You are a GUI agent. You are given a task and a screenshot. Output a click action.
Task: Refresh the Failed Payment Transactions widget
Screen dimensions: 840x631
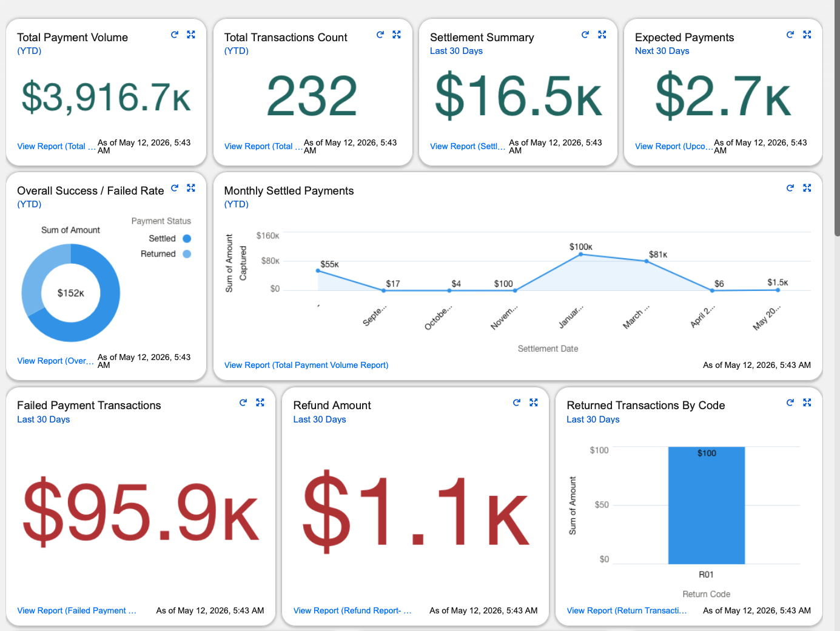coord(243,402)
